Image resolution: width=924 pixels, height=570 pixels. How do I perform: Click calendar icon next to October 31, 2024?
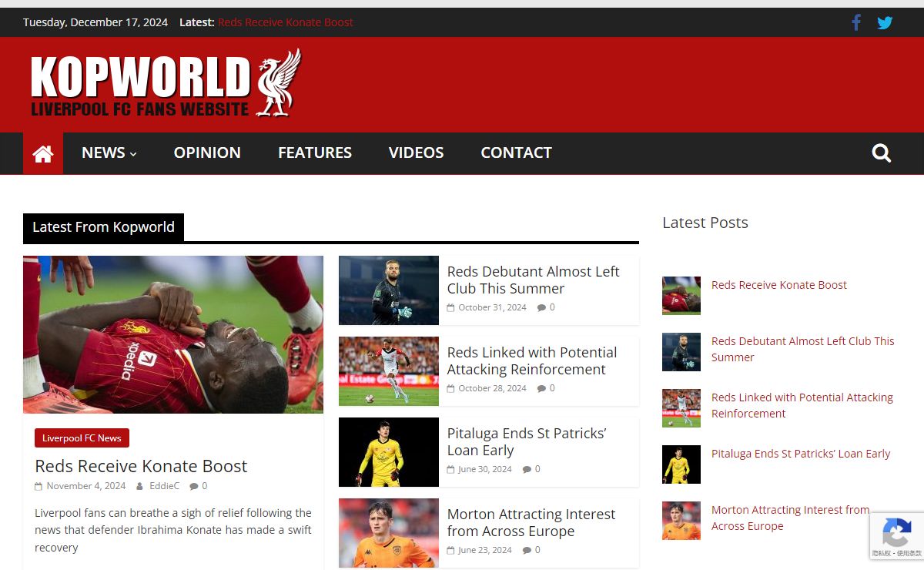pyautogui.click(x=450, y=307)
